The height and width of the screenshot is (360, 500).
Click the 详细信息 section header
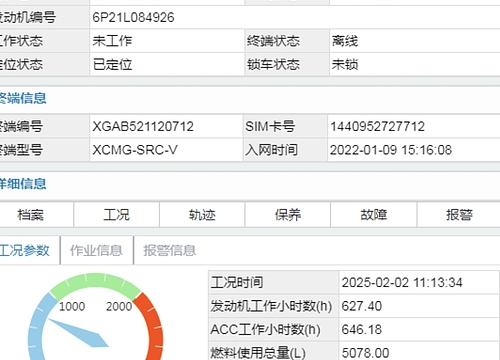click(23, 184)
